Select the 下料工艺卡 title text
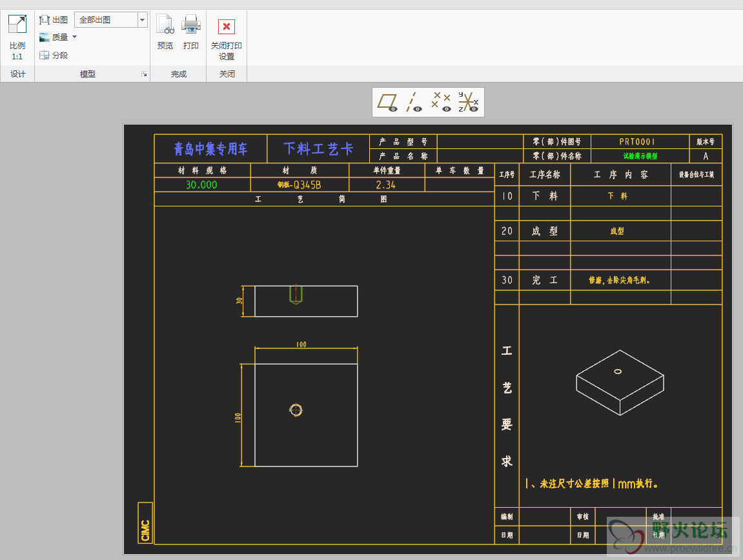This screenshot has width=743, height=560. coord(318,149)
